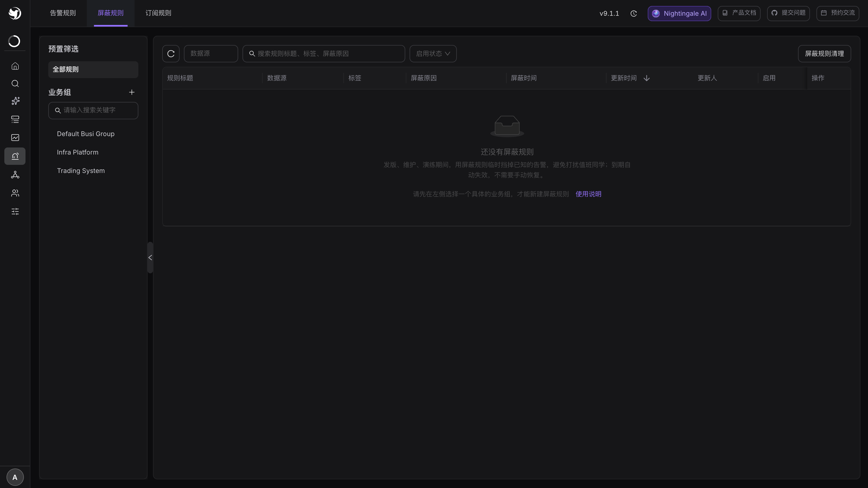The image size is (868, 488).
Task: Click the refresh icon beside 数据源
Action: point(171,54)
